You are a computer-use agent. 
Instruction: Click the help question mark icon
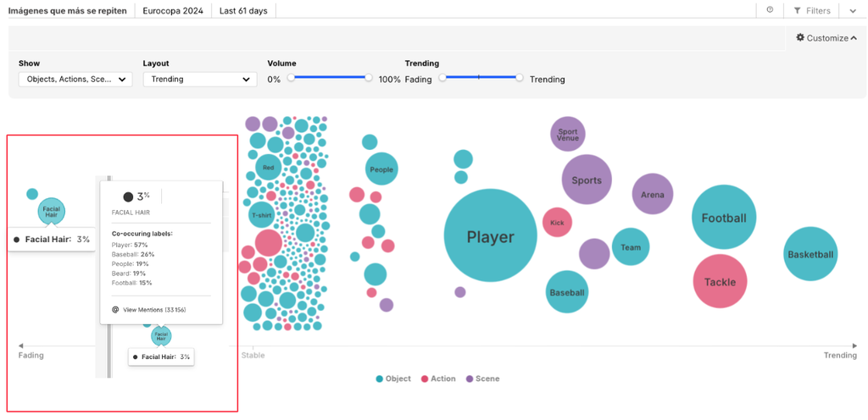(770, 10)
